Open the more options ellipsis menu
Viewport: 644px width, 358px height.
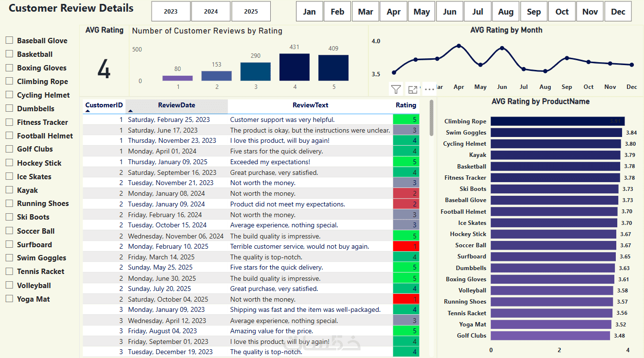[x=429, y=89]
